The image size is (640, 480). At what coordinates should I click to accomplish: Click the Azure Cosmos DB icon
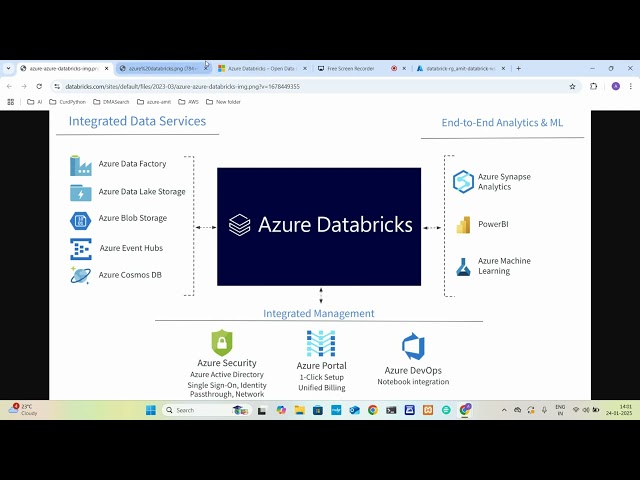coord(80,275)
